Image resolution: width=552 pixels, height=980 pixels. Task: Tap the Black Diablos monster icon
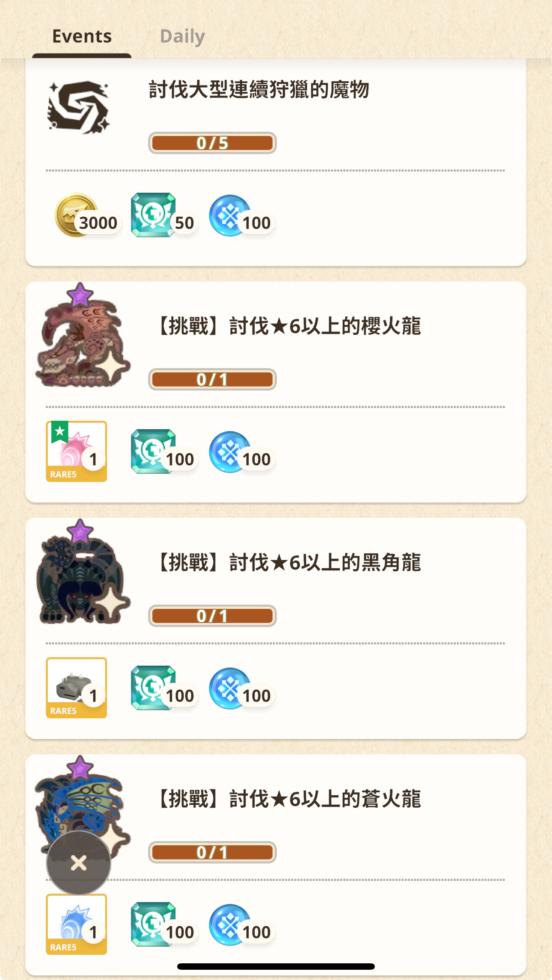(83, 573)
